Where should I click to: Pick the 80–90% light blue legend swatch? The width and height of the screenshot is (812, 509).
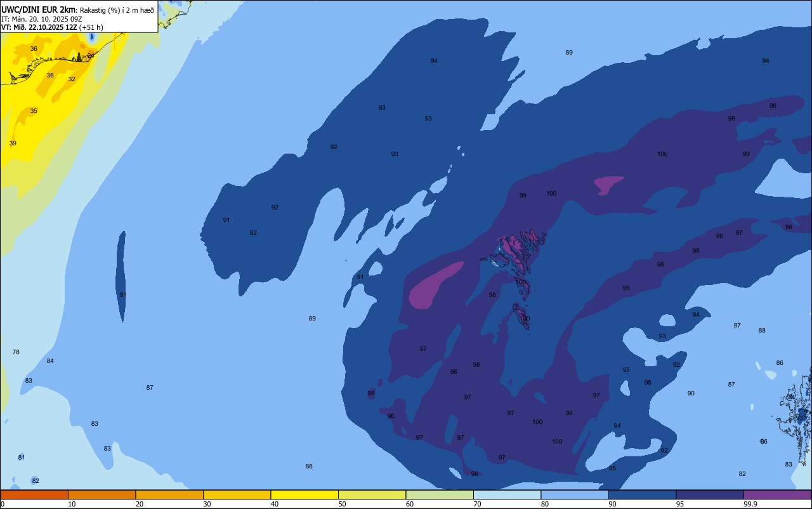575,494
